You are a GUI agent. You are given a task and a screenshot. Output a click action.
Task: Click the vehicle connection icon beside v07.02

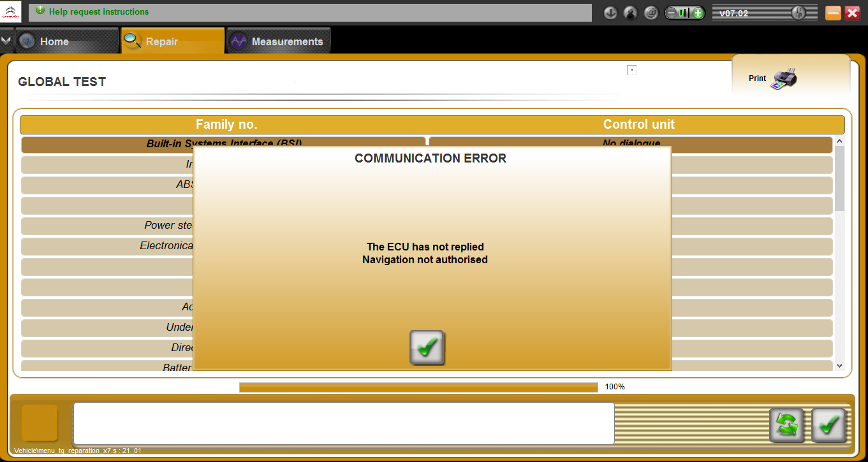(x=798, y=13)
